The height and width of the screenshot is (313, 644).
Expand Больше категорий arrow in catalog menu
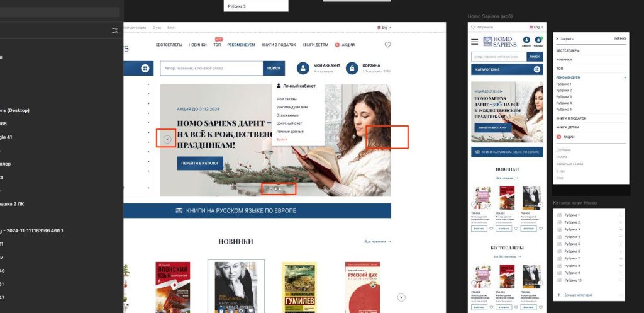621,295
